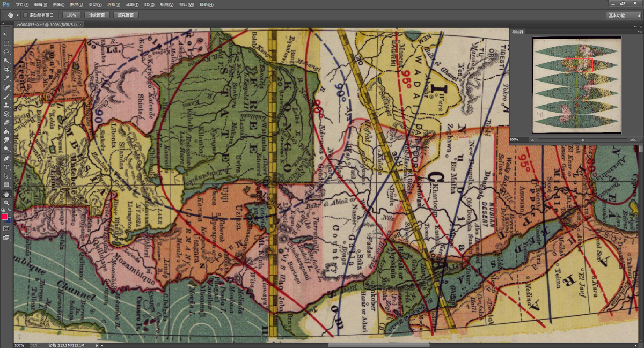Image resolution: width=644 pixels, height=348 pixels.
Task: Click the horizontal scrollbar at bottom
Action: (x=378, y=345)
